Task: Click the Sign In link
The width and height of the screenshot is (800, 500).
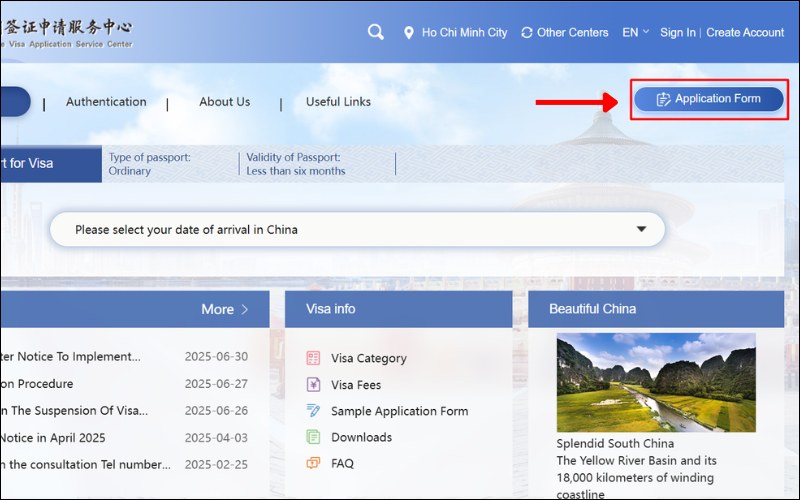Action: [677, 32]
